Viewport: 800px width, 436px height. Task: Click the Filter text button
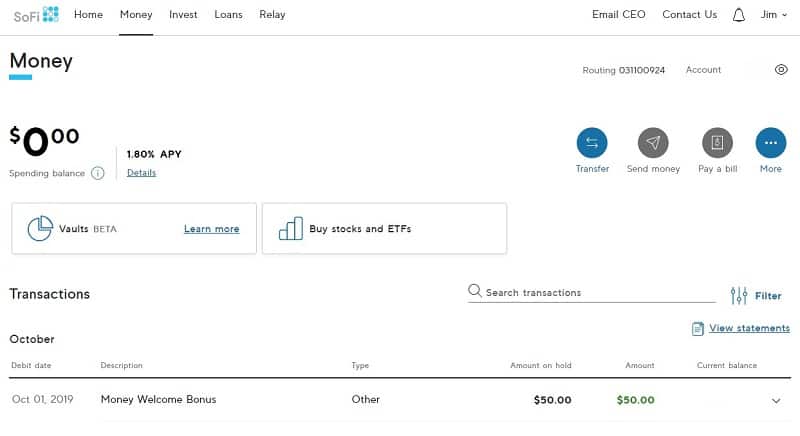click(x=768, y=296)
